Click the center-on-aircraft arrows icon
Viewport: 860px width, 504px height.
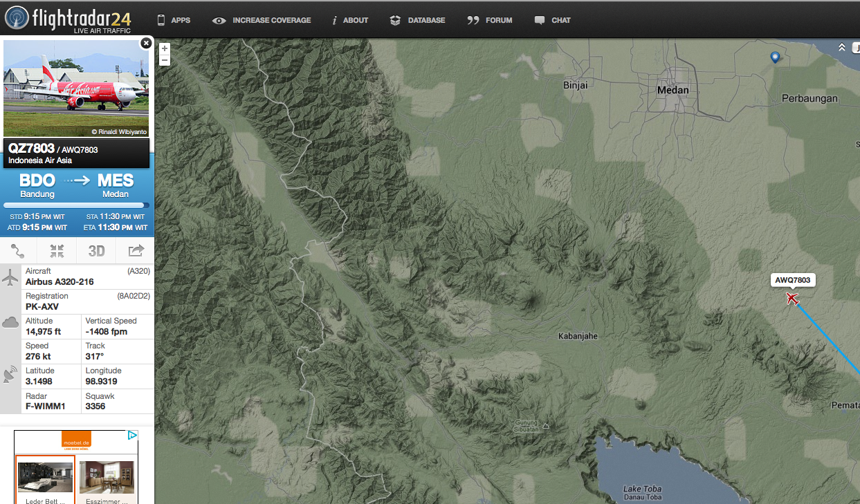pyautogui.click(x=57, y=250)
